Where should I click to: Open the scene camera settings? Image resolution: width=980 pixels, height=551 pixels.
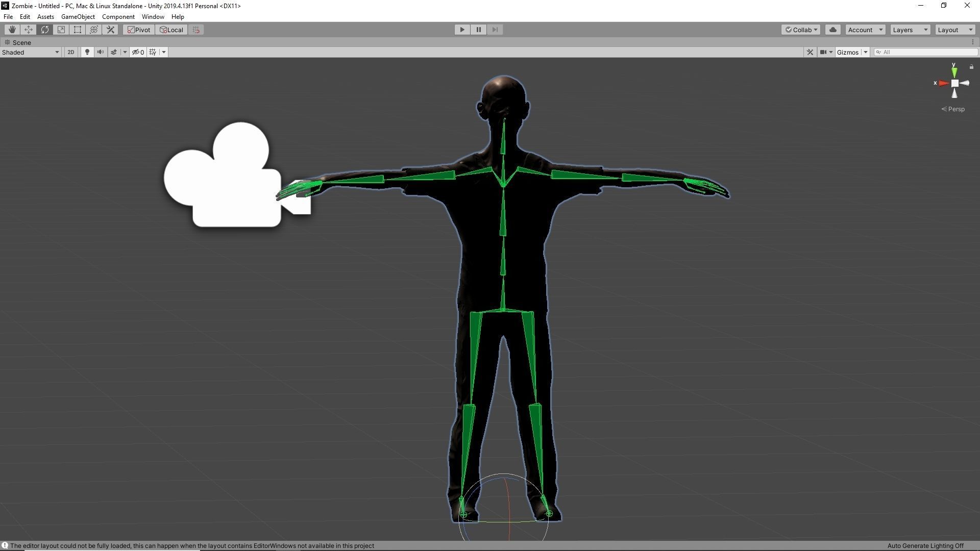pyautogui.click(x=826, y=52)
